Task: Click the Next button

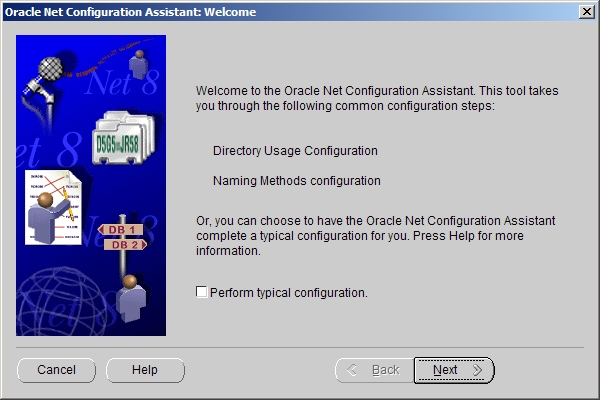Action: click(454, 370)
